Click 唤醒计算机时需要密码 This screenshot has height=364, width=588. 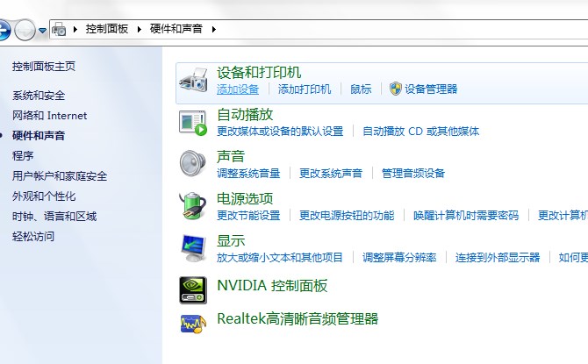[466, 215]
